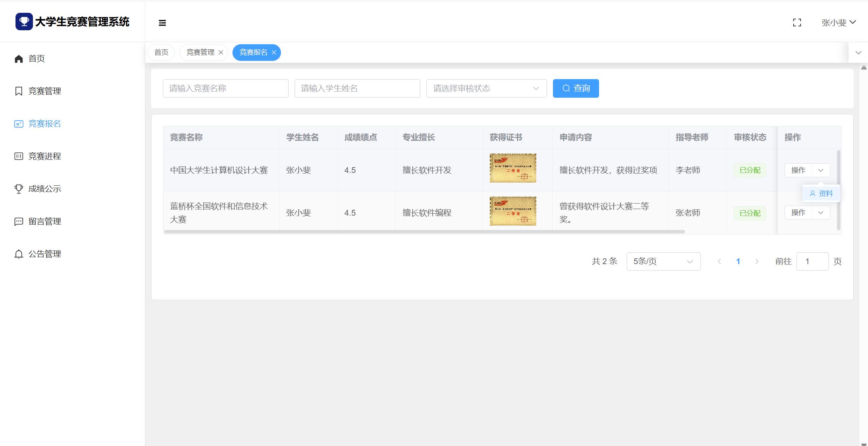The height and width of the screenshot is (446, 868).
Task: Expand 张小斐 user account menu
Action: point(838,23)
